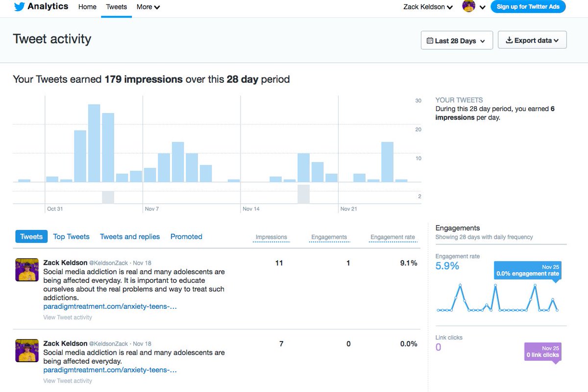Click the Engagements sidebar heading

coord(458,228)
